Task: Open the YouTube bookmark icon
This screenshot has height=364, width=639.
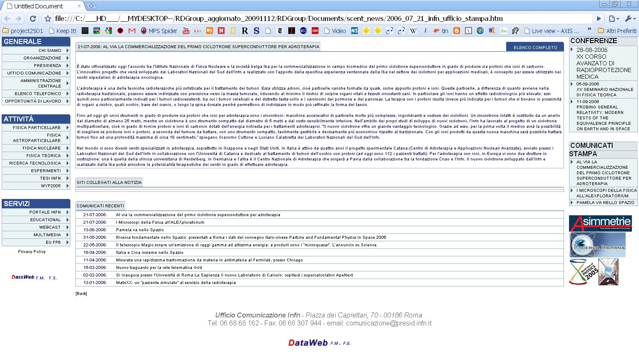Action: coord(186,31)
